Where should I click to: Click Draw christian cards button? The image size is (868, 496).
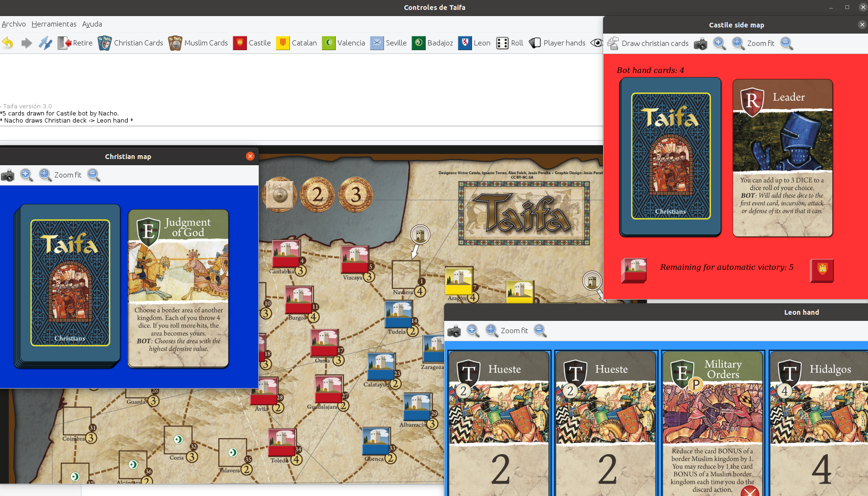pyautogui.click(x=648, y=44)
